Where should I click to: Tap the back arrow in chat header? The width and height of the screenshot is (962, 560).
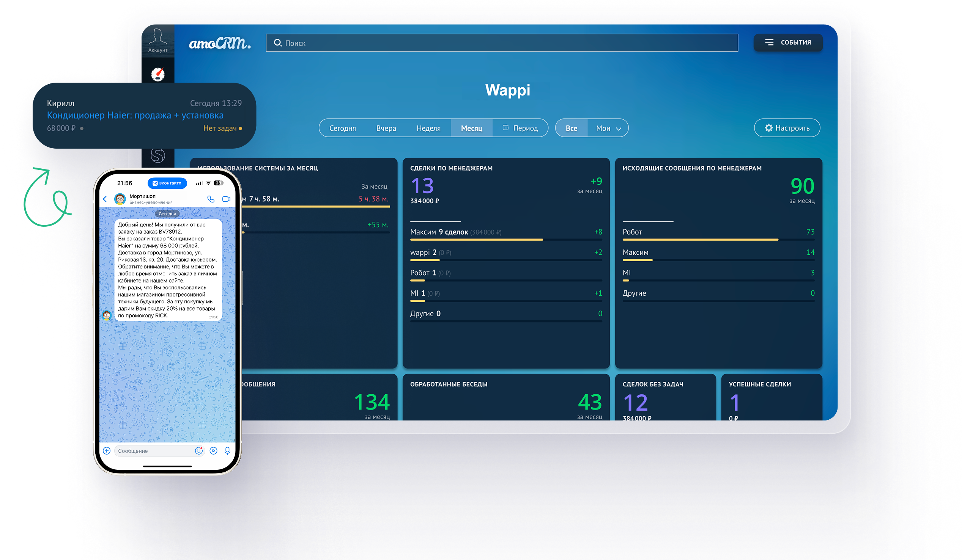pyautogui.click(x=105, y=199)
